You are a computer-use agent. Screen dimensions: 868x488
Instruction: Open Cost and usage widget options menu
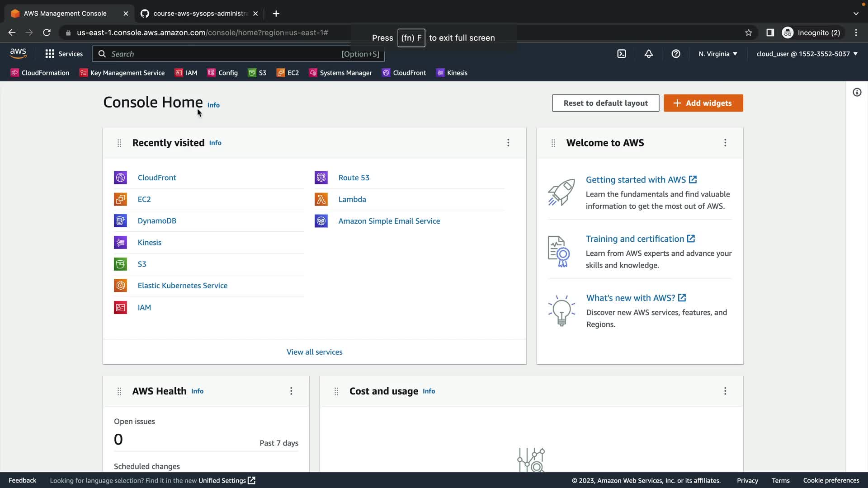725,391
